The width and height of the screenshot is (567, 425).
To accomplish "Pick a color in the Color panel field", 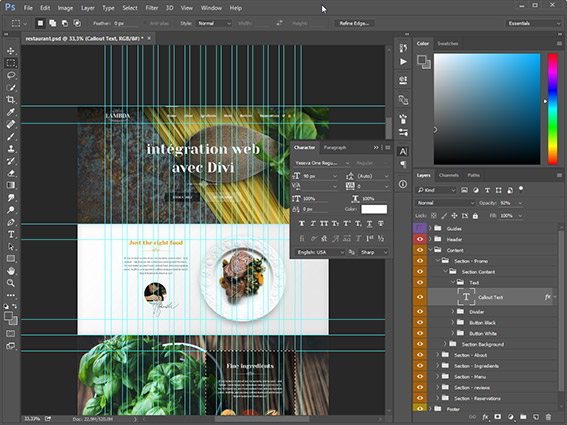I will 487,109.
